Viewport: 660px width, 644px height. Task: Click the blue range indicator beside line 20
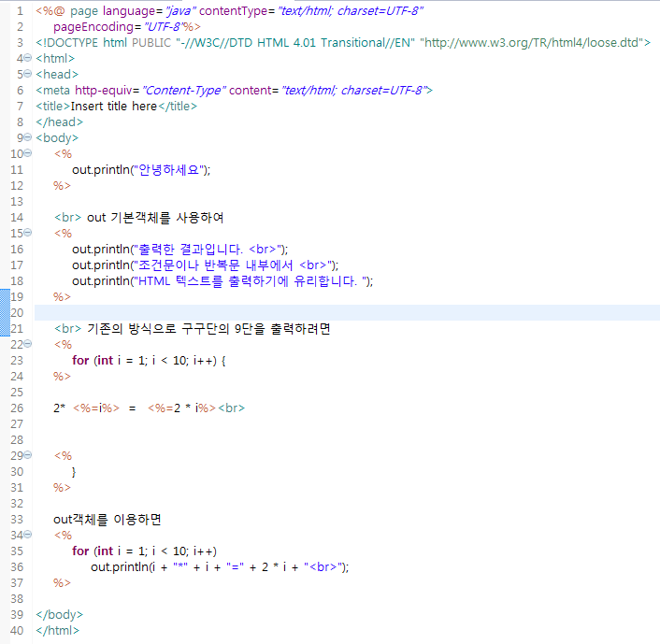5,312
